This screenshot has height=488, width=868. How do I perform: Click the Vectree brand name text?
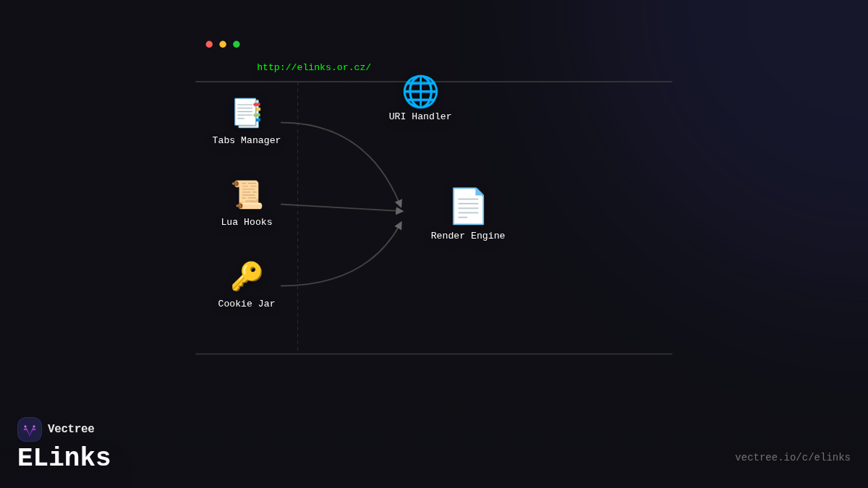click(x=71, y=429)
